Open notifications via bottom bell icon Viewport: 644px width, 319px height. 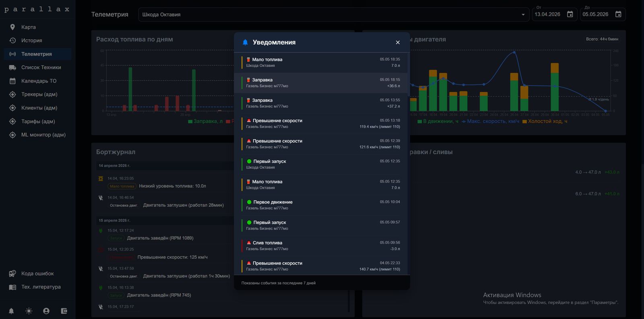(11, 311)
